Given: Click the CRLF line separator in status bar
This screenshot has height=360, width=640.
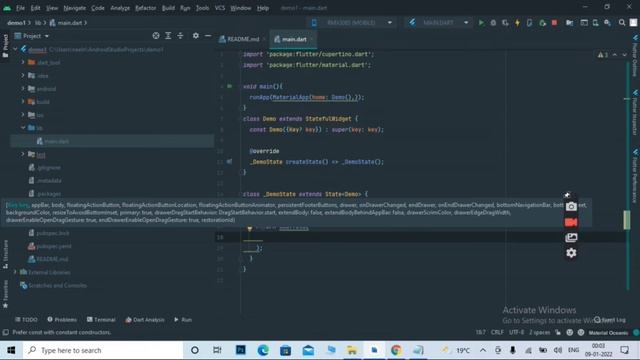Looking at the screenshot, I should click(497, 333).
